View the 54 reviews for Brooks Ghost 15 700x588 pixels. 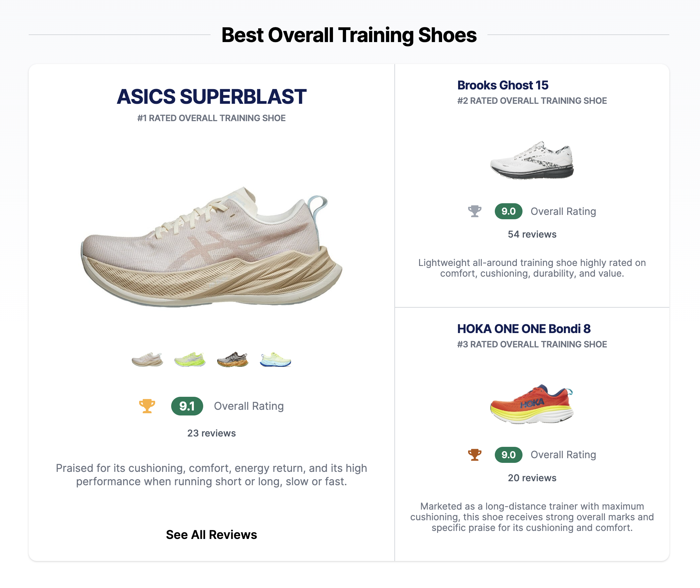(532, 234)
